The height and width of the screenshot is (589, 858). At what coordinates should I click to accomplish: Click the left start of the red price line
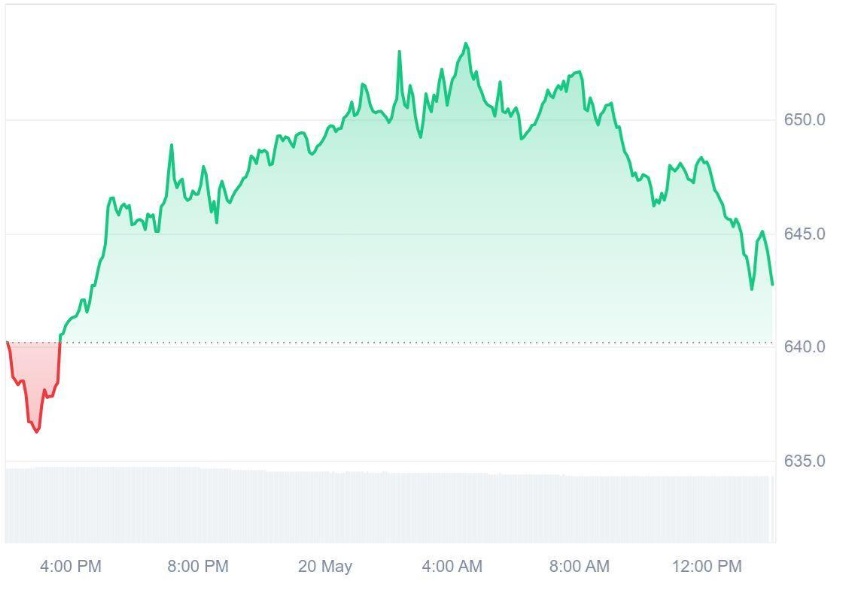7,343
